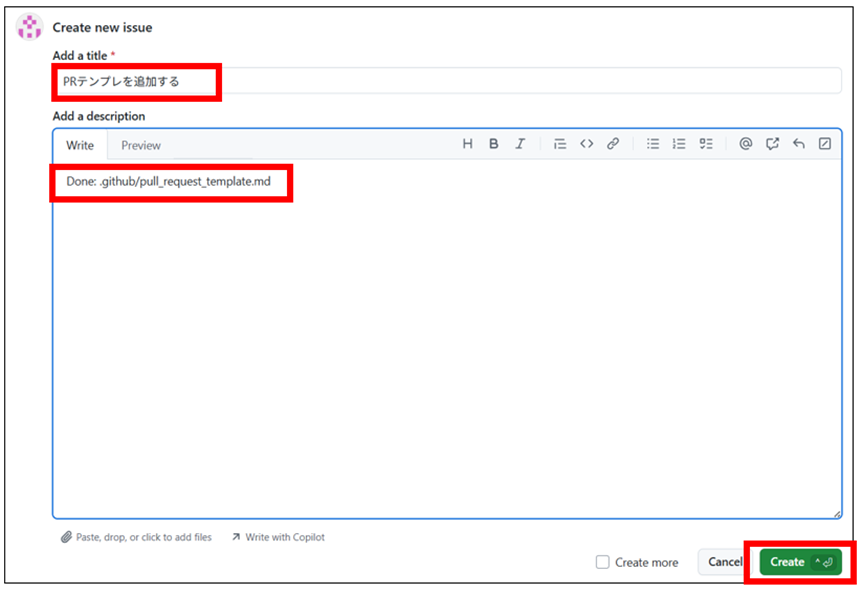Image resolution: width=862 pixels, height=593 pixels.
Task: Mention a user with @ icon
Action: coord(745,144)
